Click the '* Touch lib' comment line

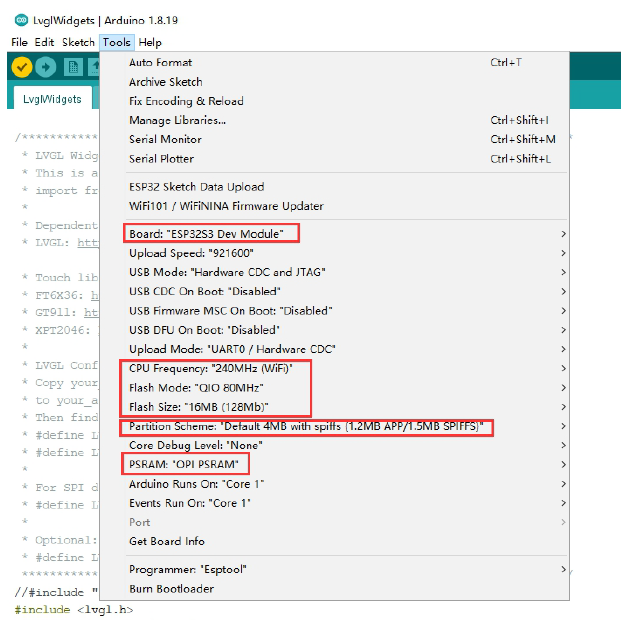pos(60,277)
